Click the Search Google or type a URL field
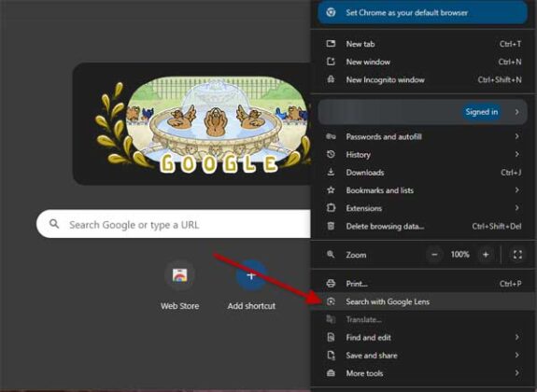The image size is (537, 392). [x=174, y=224]
